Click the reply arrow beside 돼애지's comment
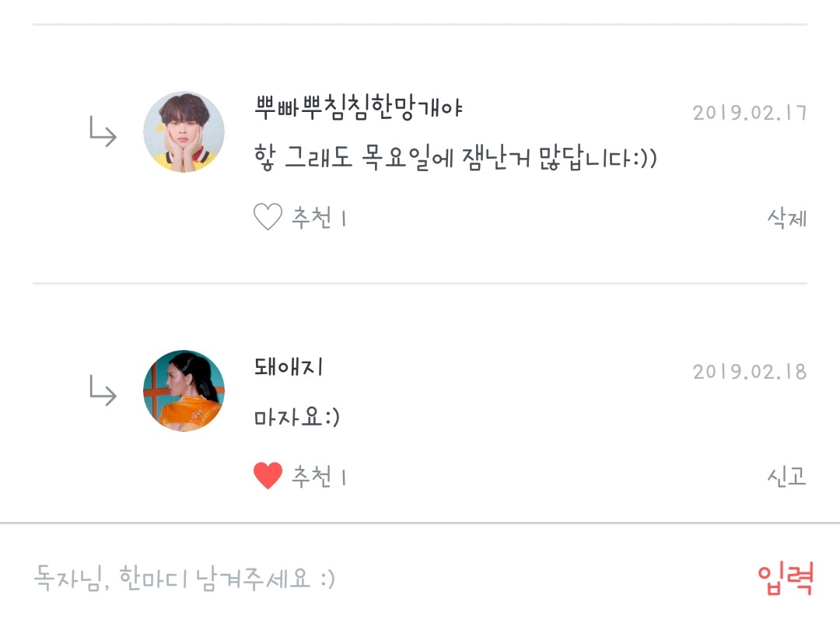The height and width of the screenshot is (630, 840). 103,391
